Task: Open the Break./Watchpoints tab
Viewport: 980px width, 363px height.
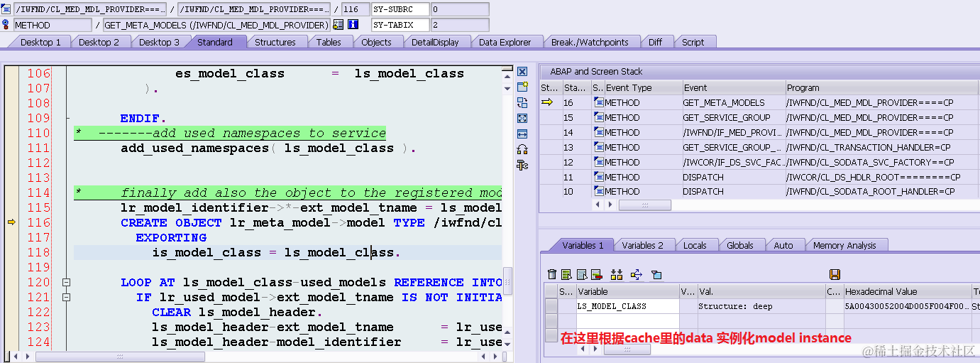Action: (x=590, y=42)
